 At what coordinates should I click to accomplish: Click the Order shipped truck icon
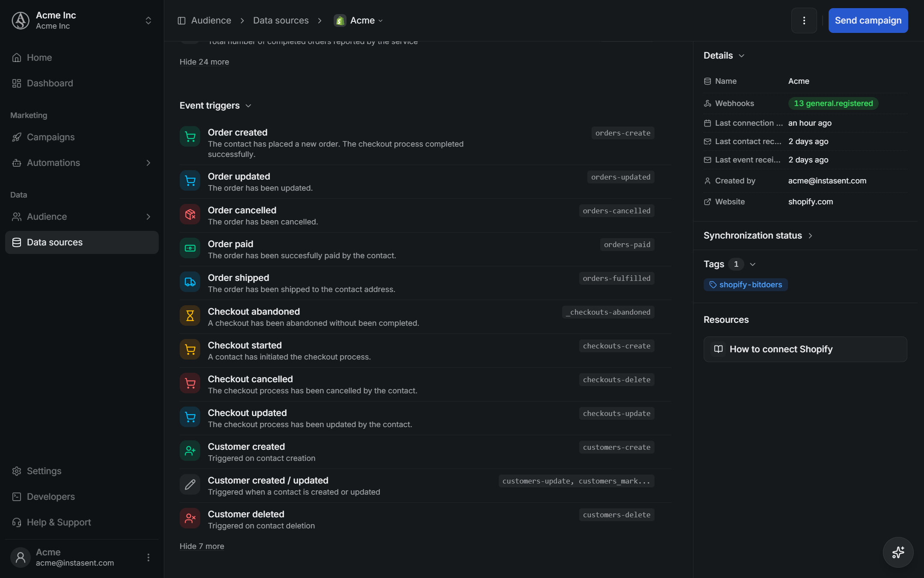[x=190, y=282]
